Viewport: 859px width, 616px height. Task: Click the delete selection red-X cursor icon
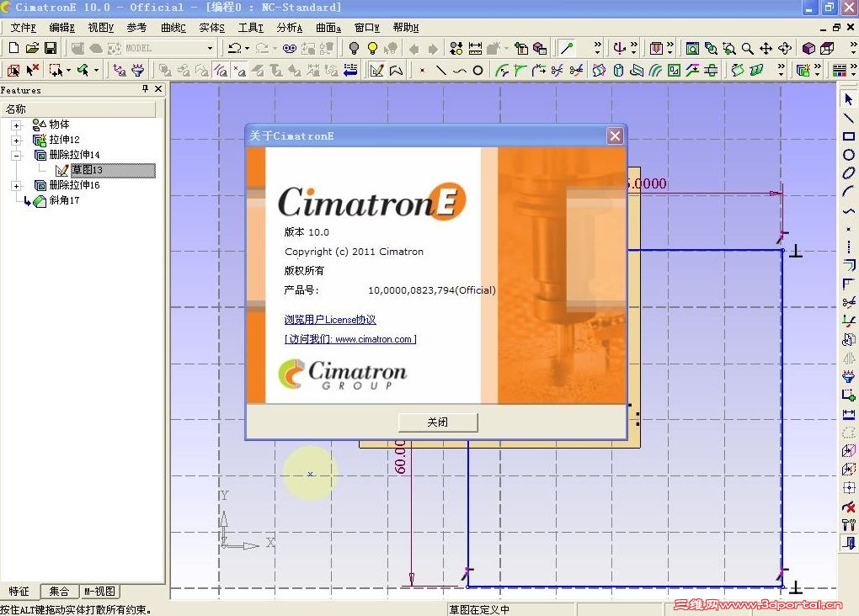[x=32, y=70]
